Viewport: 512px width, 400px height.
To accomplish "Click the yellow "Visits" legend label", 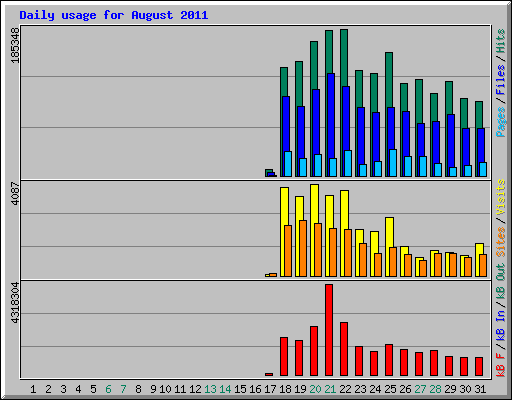I will (501, 197).
